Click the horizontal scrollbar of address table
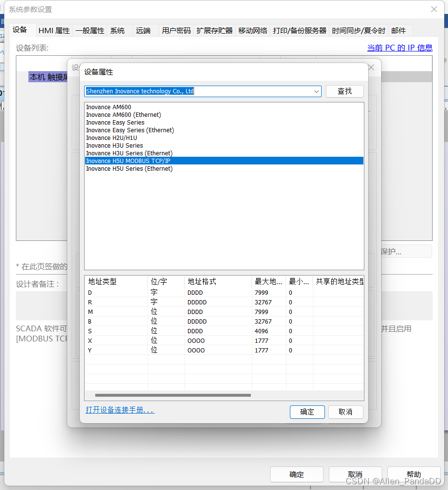This screenshot has width=448, height=490. [x=173, y=395]
